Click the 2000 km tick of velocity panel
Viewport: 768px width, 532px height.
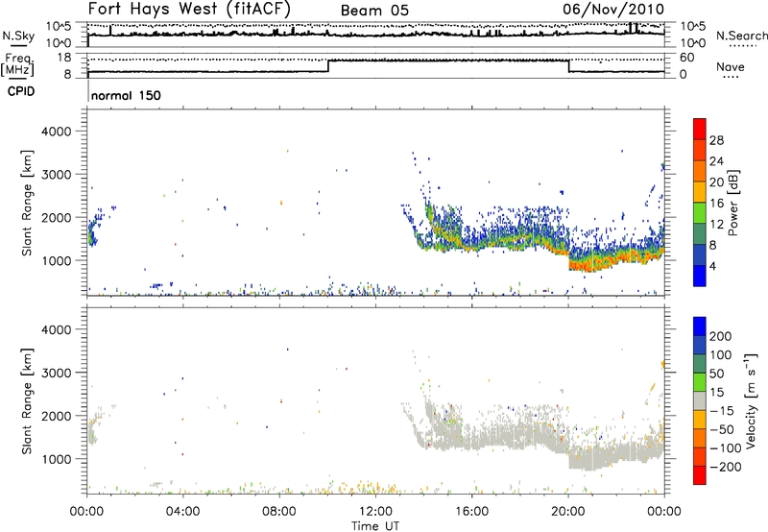tap(57, 416)
